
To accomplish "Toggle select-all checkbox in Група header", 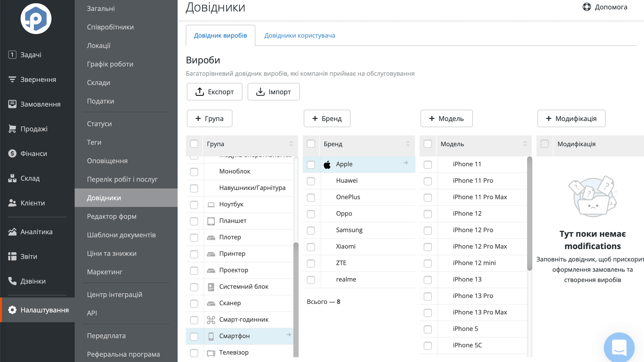I will click(194, 144).
